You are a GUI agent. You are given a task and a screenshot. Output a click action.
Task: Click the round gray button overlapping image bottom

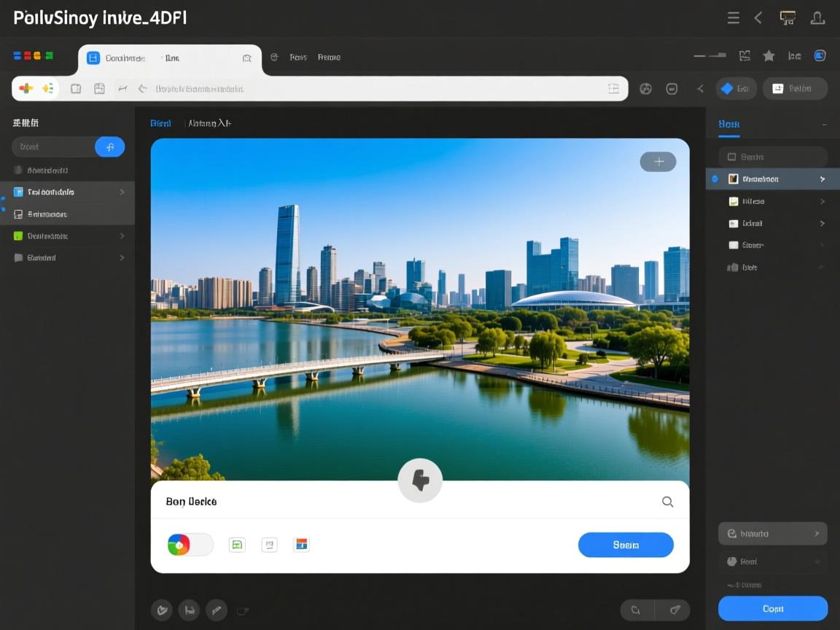pyautogui.click(x=420, y=481)
